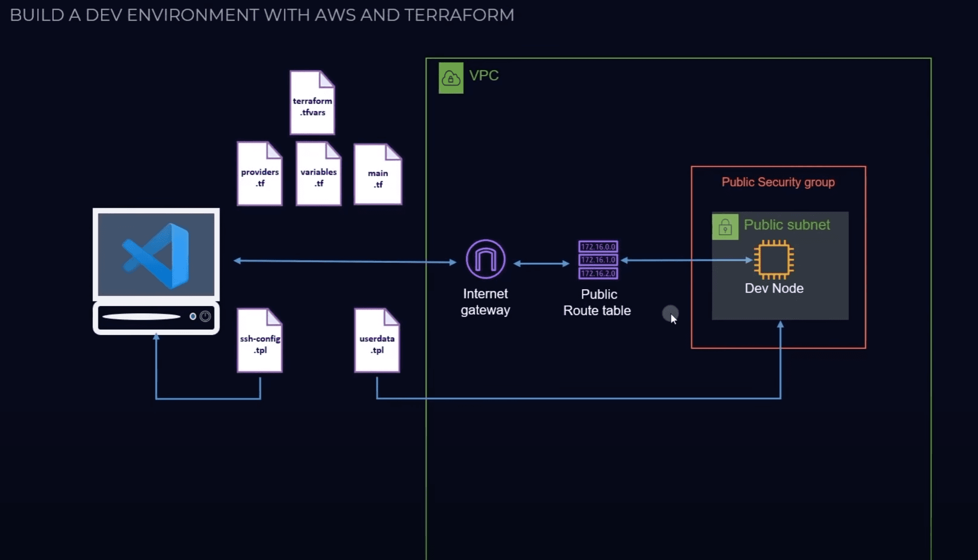Select the providers.tf file icon
Screen dimensions: 978x560
(x=260, y=173)
